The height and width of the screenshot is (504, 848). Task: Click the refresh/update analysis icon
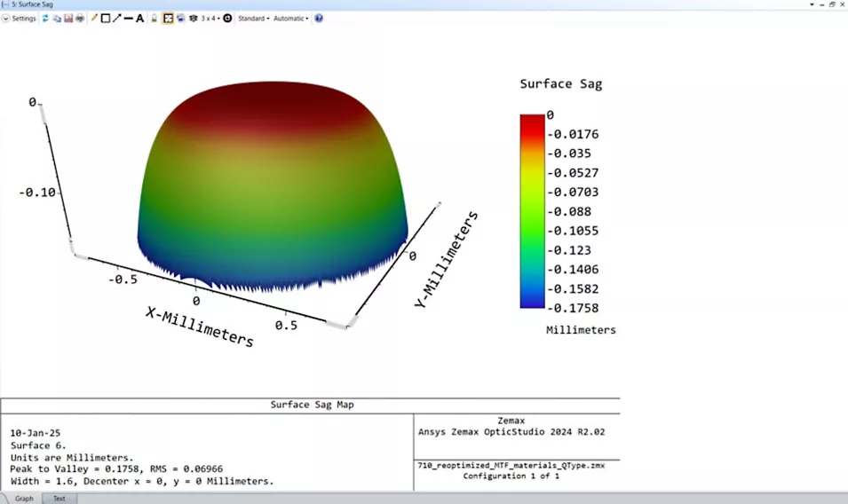point(45,19)
